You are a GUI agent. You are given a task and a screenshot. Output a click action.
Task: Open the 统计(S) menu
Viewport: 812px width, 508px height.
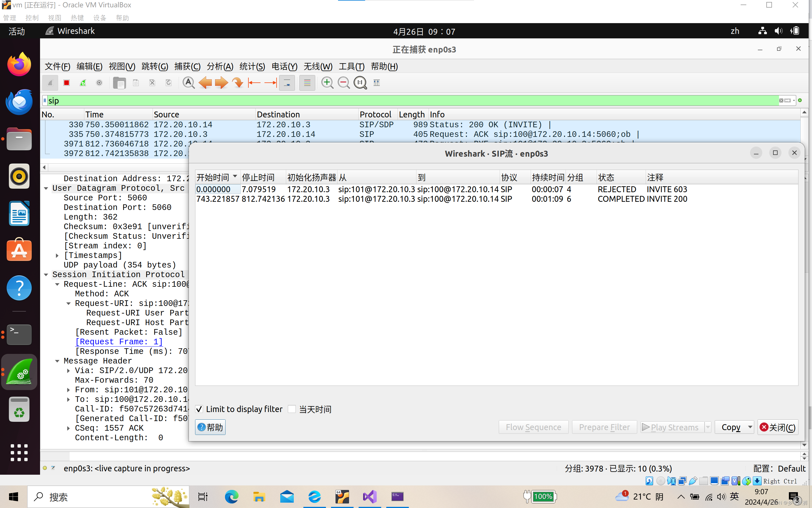[252, 66]
